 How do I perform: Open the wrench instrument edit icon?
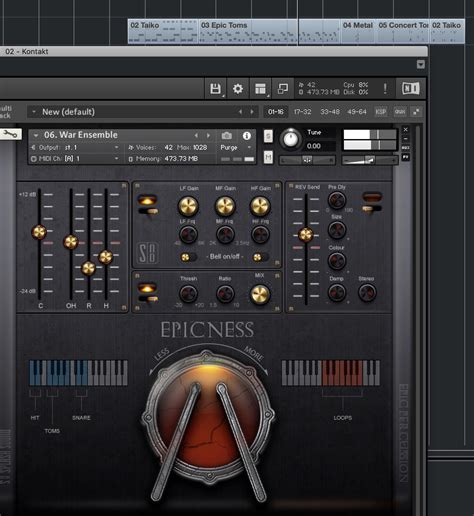coord(10,134)
